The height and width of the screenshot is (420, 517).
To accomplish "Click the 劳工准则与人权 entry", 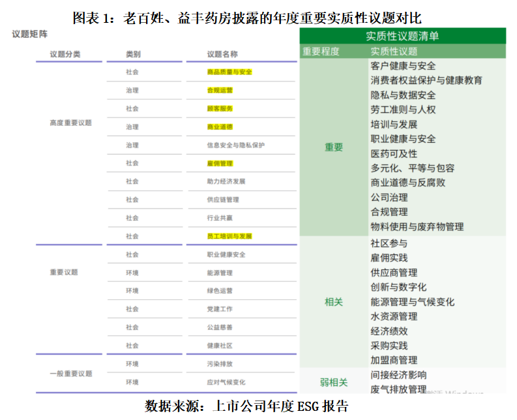I will coord(403,110).
